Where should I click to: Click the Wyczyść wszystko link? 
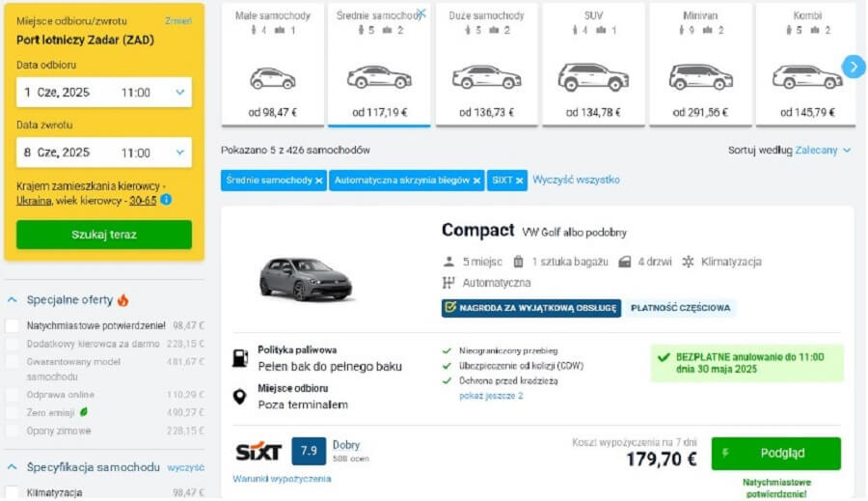click(x=576, y=180)
